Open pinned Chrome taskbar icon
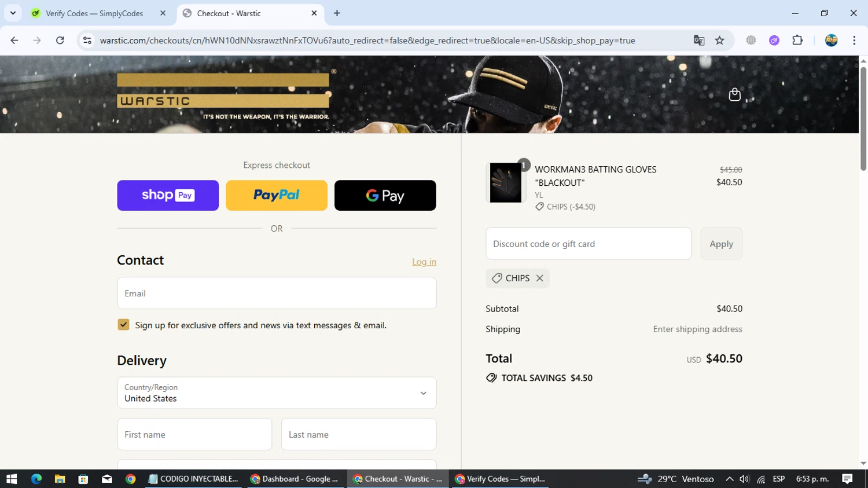Screen dimensions: 868x488 (131, 479)
